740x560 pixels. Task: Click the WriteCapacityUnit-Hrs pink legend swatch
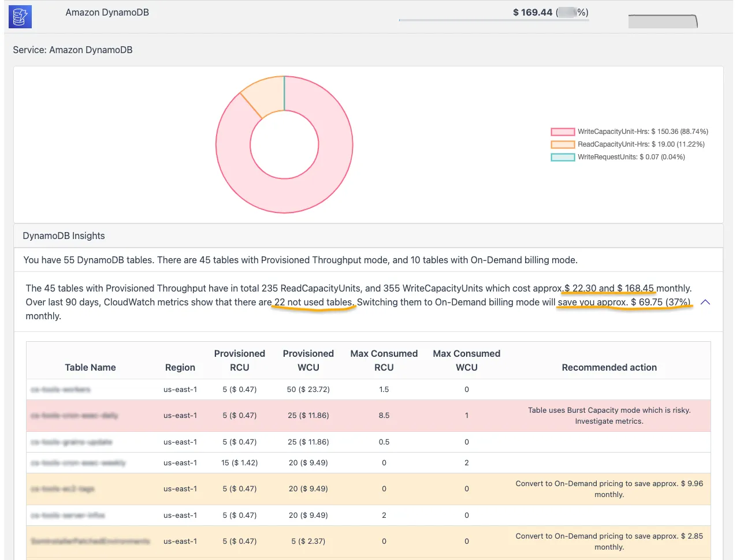pos(563,132)
